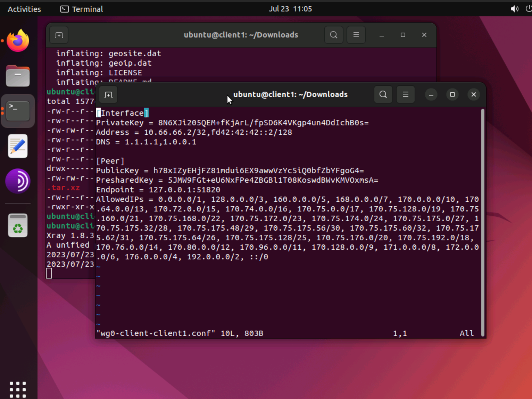This screenshot has width=532, height=399.
Task: Open the background terminal's hamburger menu
Action: [x=356, y=35]
